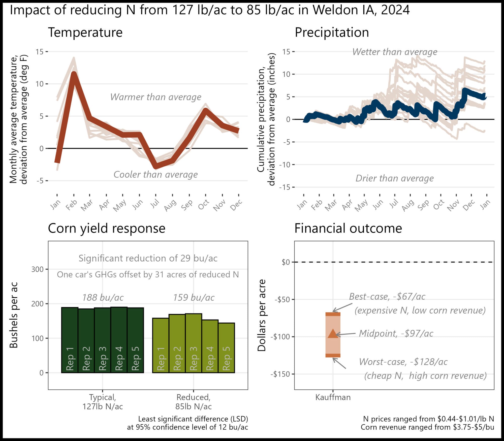The width and height of the screenshot is (504, 441).
Task: Click the 'Drier than average' annotation
Action: click(x=395, y=178)
